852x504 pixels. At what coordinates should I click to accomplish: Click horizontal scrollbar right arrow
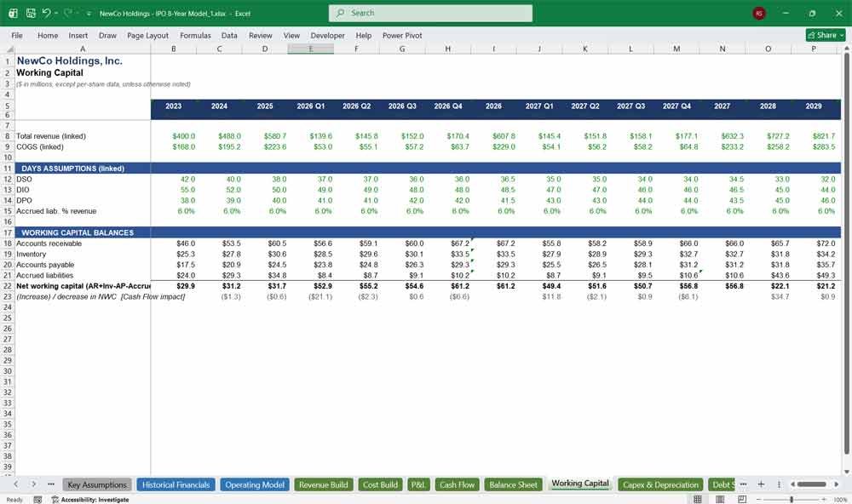coord(837,484)
